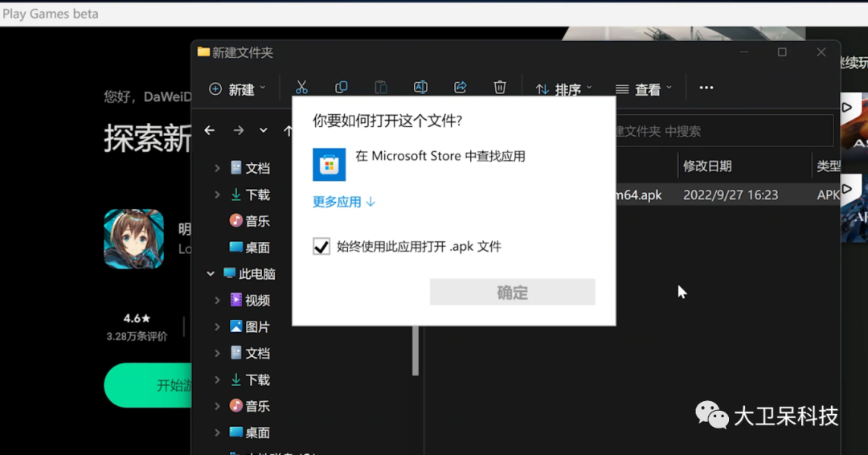Click the 类型 column header
The image size is (868, 455).
pyautogui.click(x=828, y=166)
